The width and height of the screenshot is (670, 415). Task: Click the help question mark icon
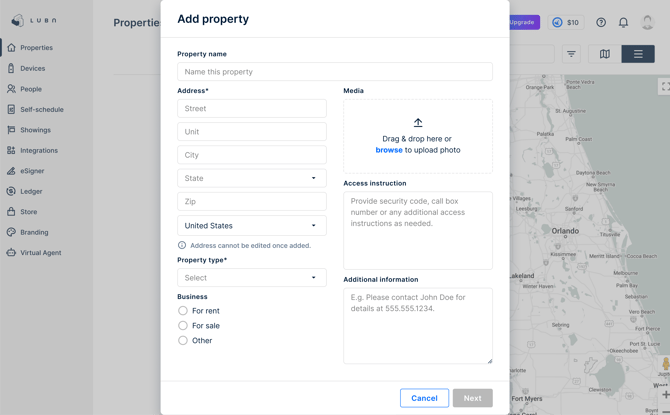pos(601,22)
